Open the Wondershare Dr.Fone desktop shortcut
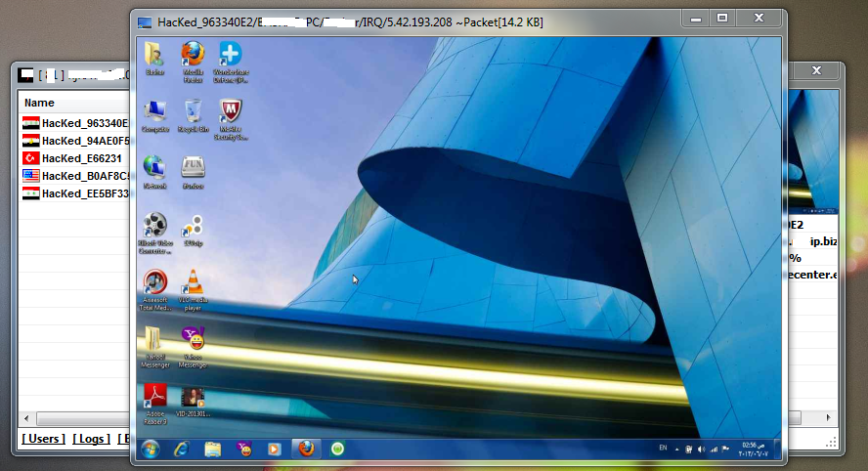 231,62
